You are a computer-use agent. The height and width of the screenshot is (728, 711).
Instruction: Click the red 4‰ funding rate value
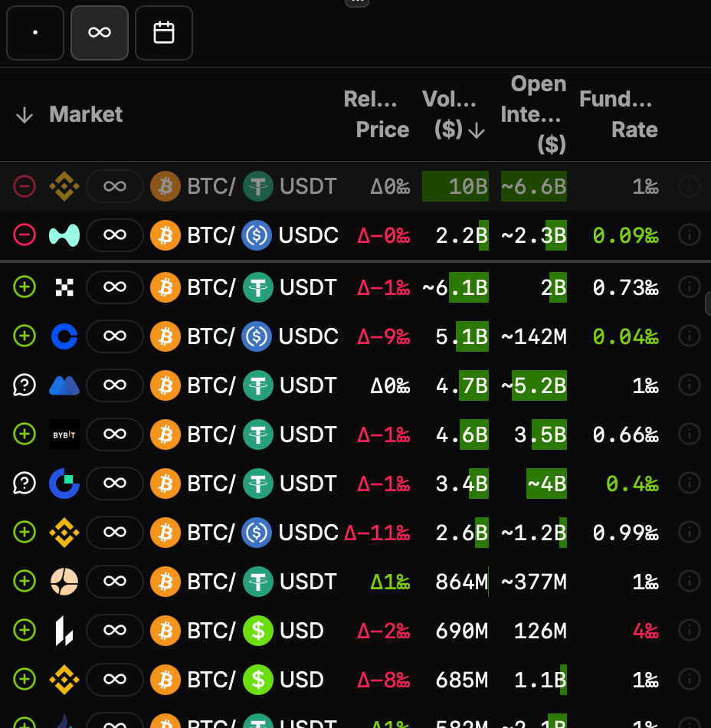[x=646, y=631]
